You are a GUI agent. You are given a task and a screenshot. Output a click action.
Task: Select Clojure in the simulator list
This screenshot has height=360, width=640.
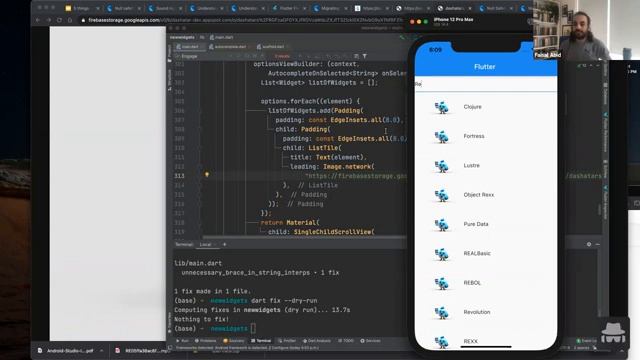click(x=472, y=107)
